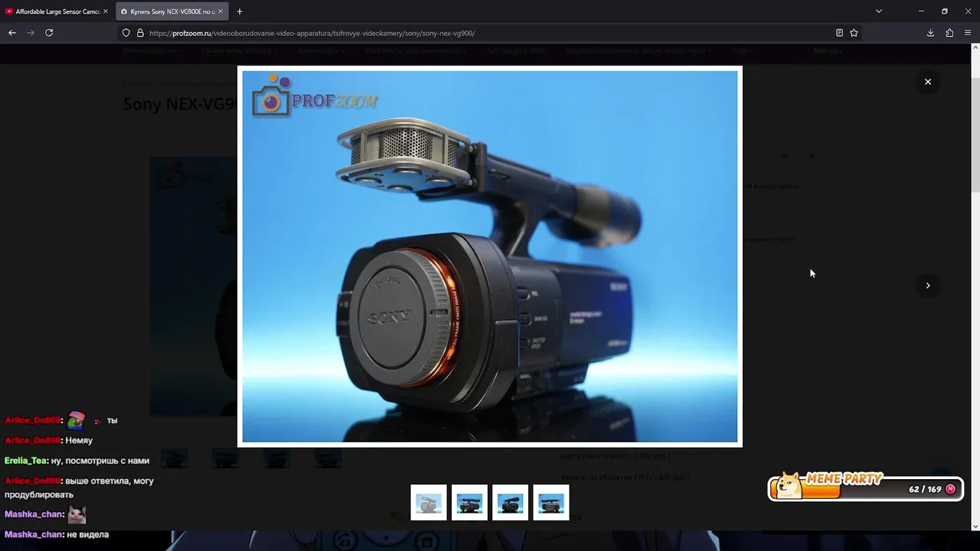980x551 pixels.
Task: Bookmark this page with star icon
Action: click(854, 33)
